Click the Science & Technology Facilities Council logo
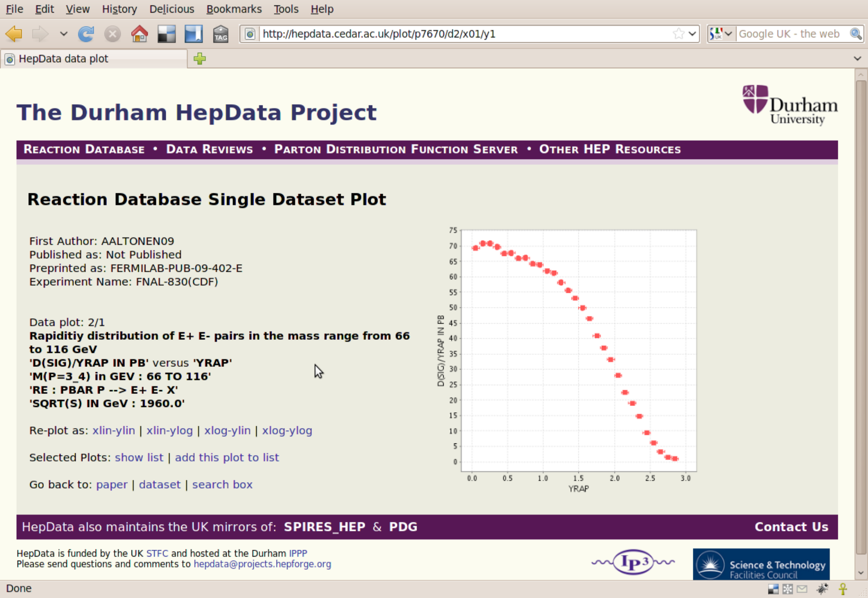 click(761, 564)
